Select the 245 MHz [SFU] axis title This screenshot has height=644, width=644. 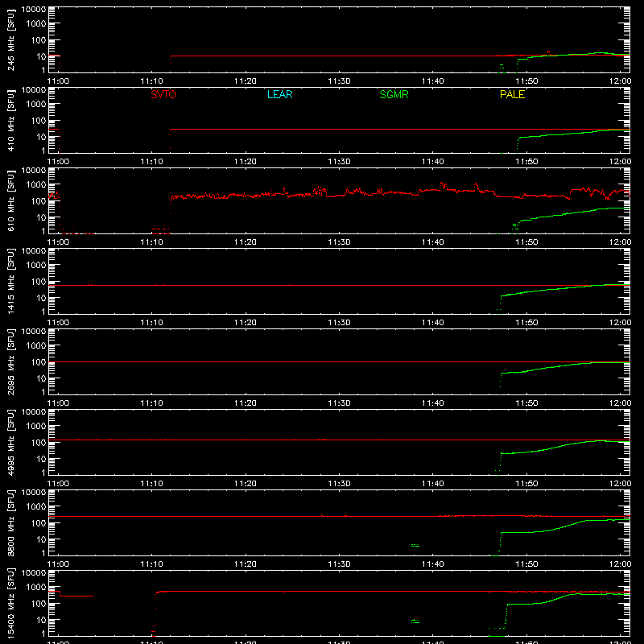(x=11, y=39)
